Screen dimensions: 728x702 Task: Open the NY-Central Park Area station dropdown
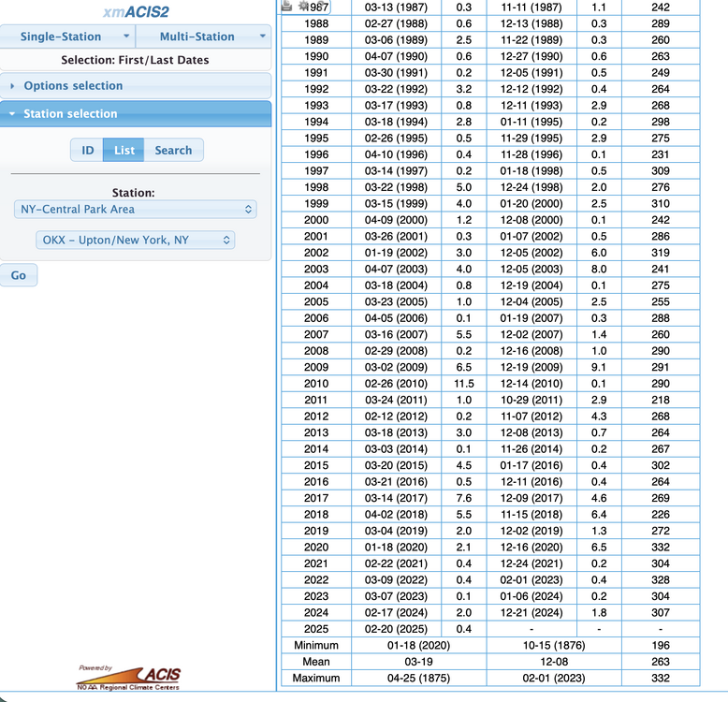136,210
